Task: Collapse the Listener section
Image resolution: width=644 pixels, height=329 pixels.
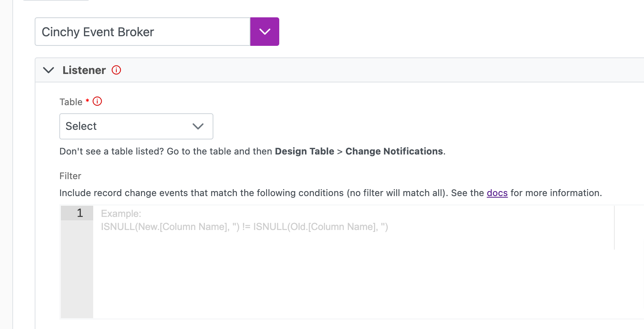Action: (49, 70)
